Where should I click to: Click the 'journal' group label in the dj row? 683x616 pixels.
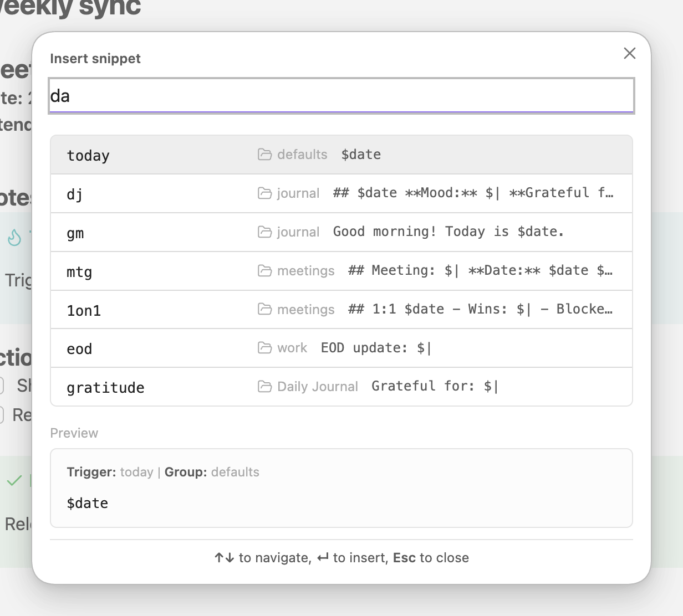298,193
